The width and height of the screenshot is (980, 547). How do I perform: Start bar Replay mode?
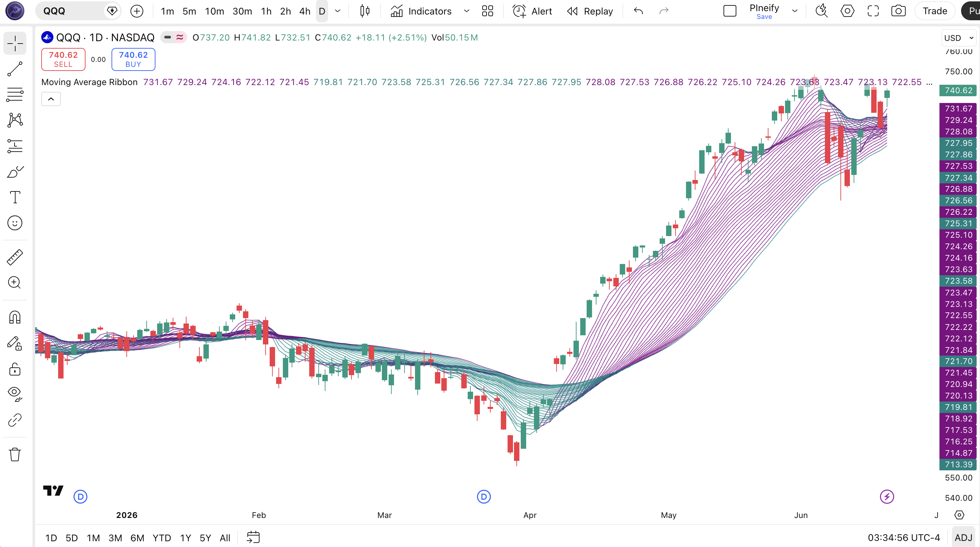[590, 11]
